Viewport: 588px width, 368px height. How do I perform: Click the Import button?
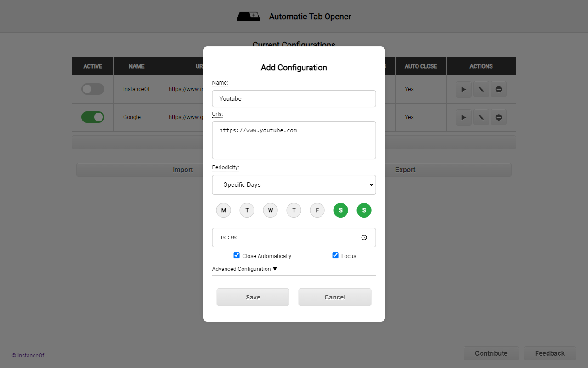183,170
